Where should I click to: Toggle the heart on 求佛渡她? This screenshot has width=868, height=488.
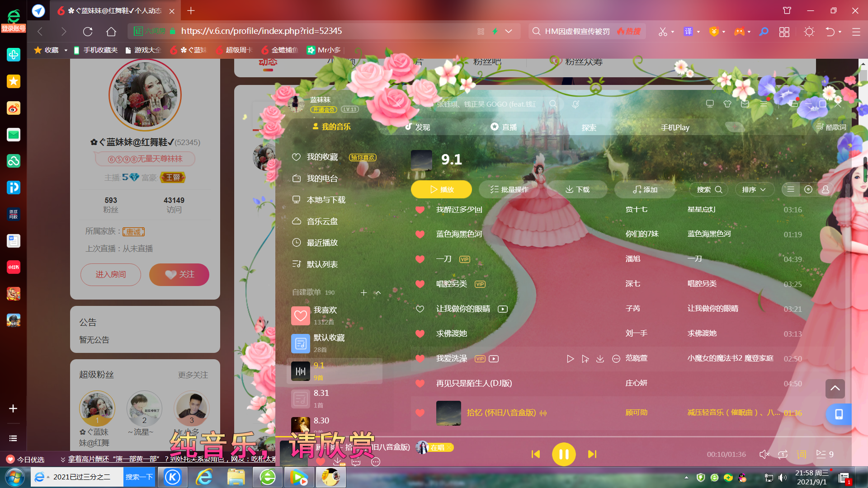tap(420, 334)
